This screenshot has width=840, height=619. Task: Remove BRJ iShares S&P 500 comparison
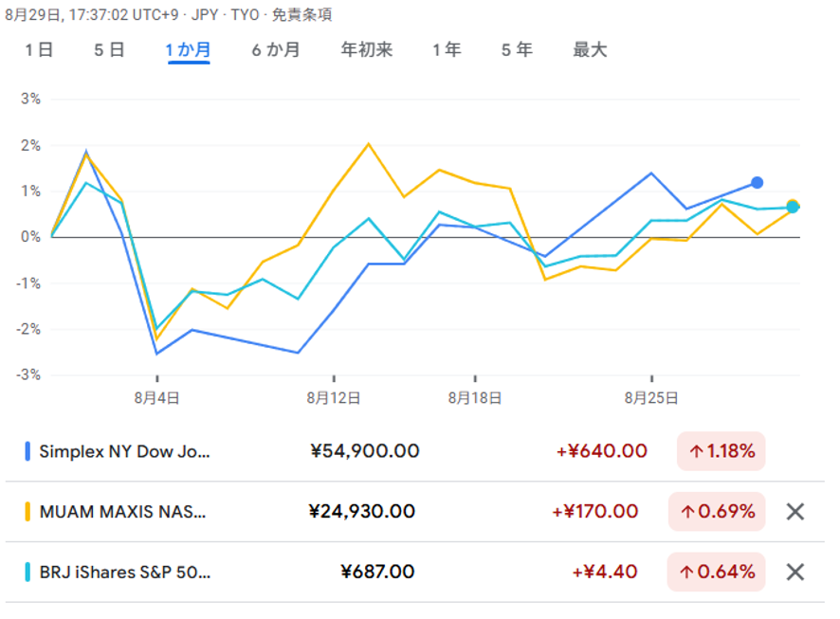pos(794,573)
